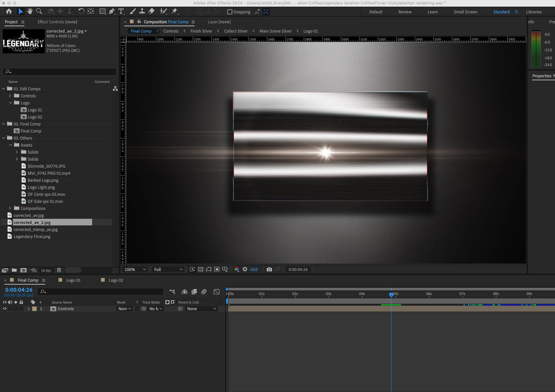Image resolution: width=555 pixels, height=392 pixels.
Task: Open the 100% magnification dropdown
Action: click(135, 269)
